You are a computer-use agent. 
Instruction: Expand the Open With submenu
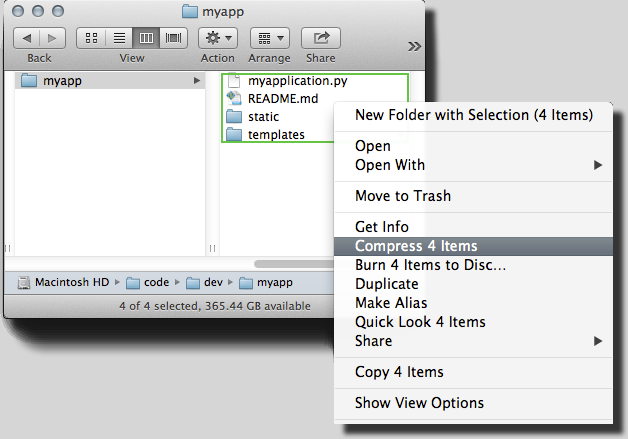click(390, 165)
